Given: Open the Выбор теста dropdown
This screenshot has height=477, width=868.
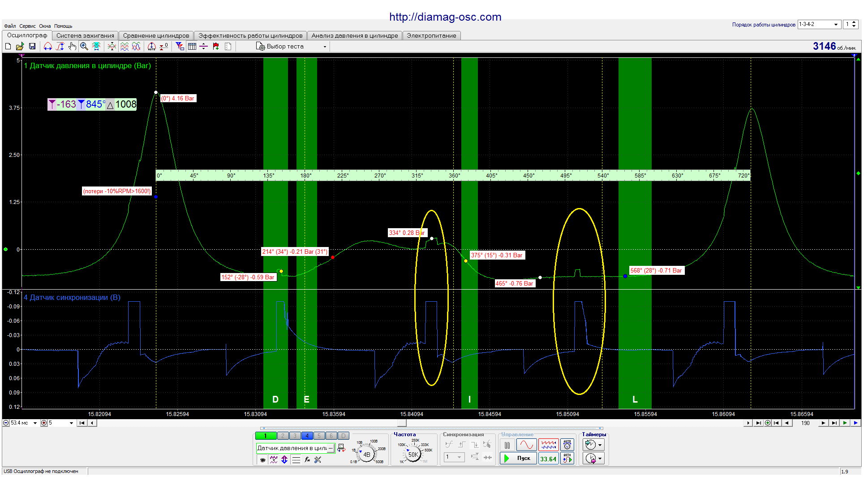Looking at the screenshot, I should (x=291, y=46).
